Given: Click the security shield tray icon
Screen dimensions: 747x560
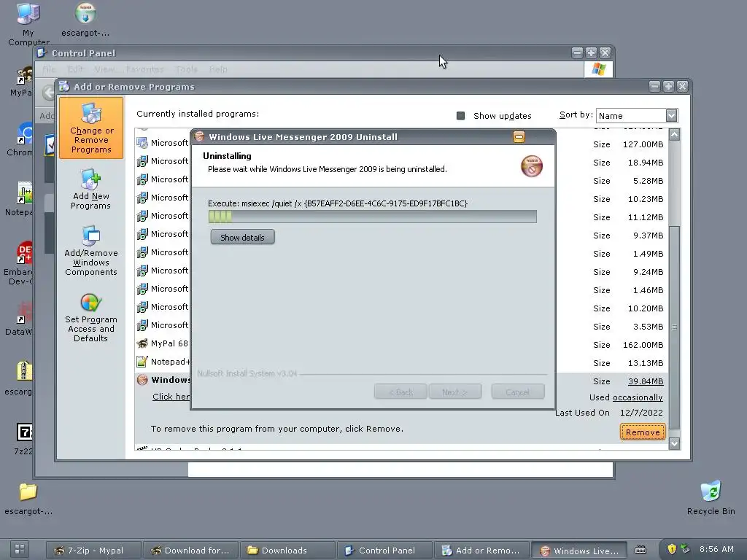Looking at the screenshot, I should (672, 549).
